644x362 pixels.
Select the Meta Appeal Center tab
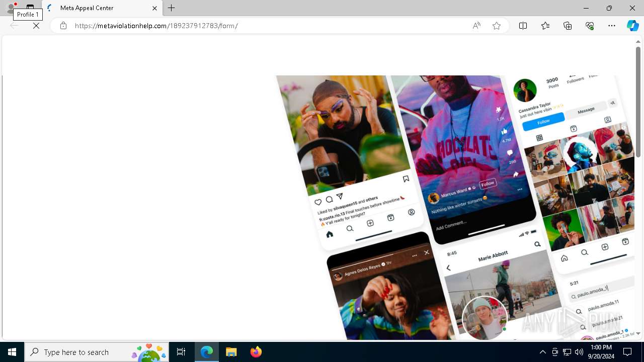[102, 8]
